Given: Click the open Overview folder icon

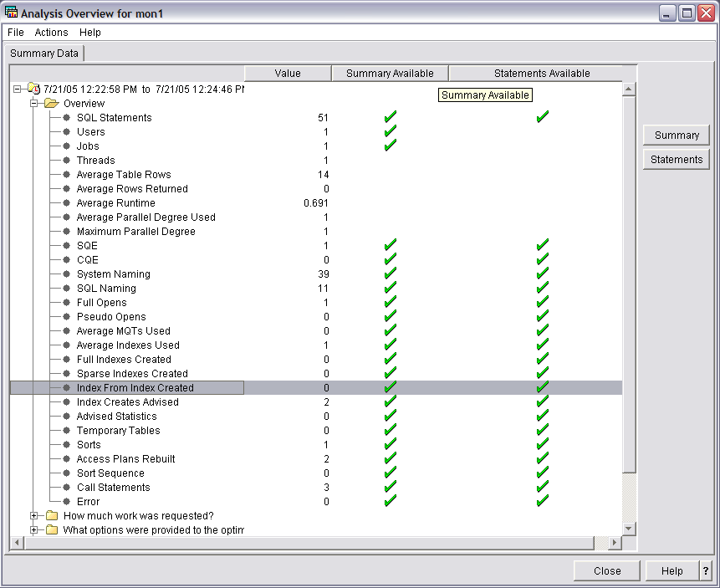Looking at the screenshot, I should click(x=51, y=104).
